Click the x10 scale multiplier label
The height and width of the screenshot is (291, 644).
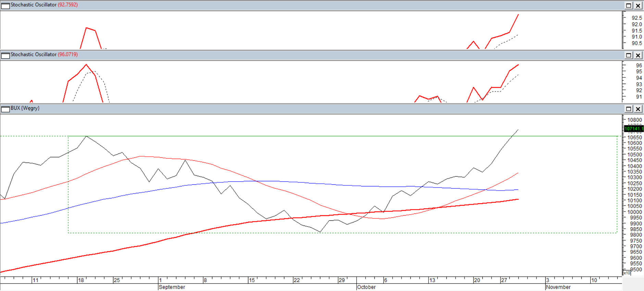627,273
